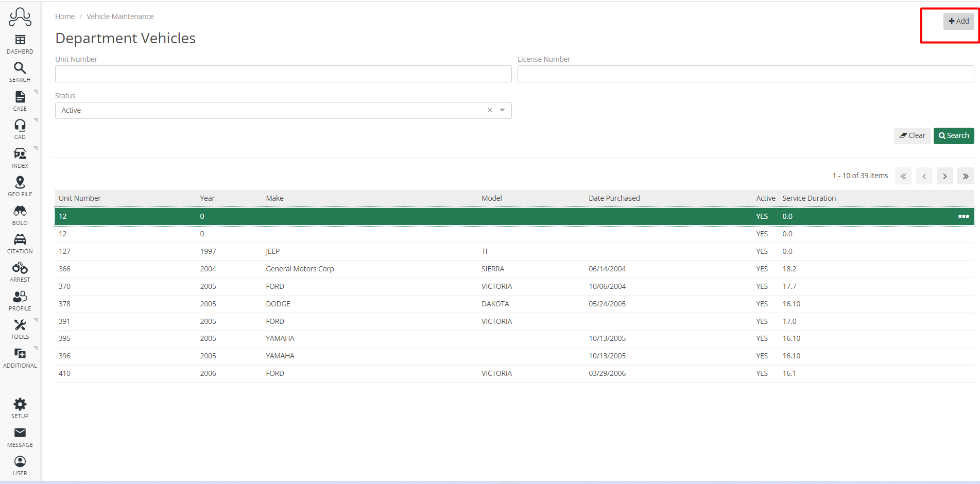Viewport: 980px width, 484px height.
Task: Go to the previous page of results
Action: coord(924,176)
